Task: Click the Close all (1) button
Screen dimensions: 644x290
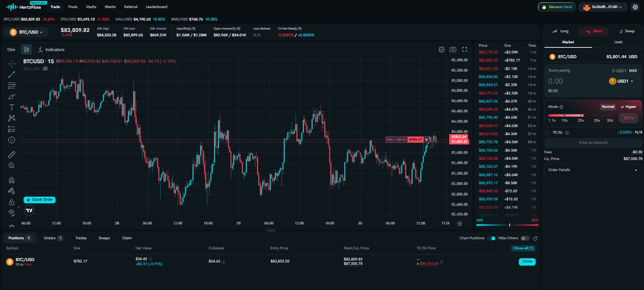Action: (524, 248)
